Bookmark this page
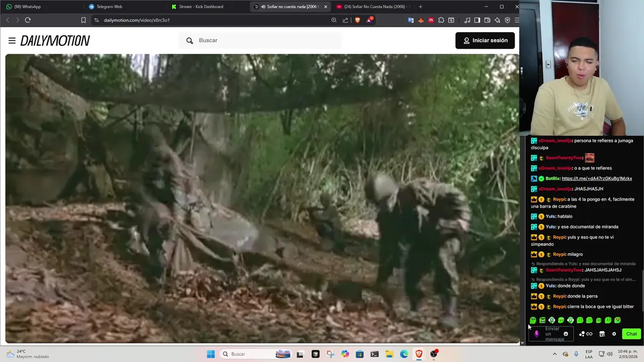644x362 pixels. [x=84, y=20]
